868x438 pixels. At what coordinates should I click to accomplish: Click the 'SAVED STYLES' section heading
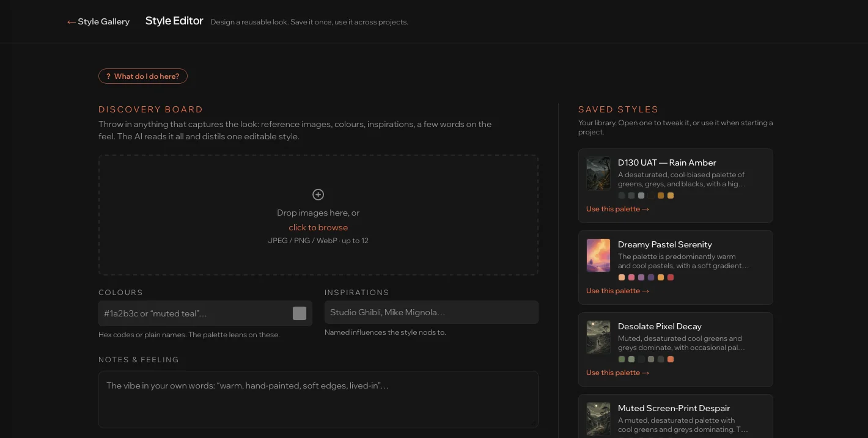(619, 109)
